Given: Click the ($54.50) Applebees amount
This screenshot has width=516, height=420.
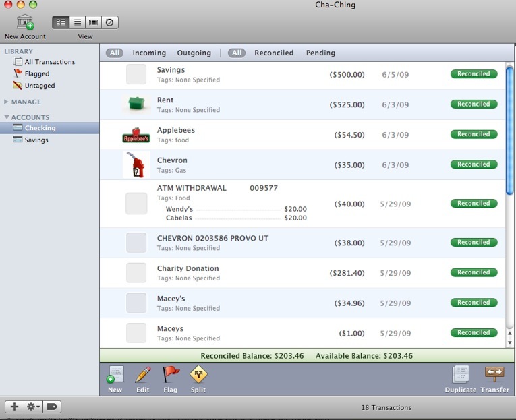Looking at the screenshot, I should coord(349,135).
